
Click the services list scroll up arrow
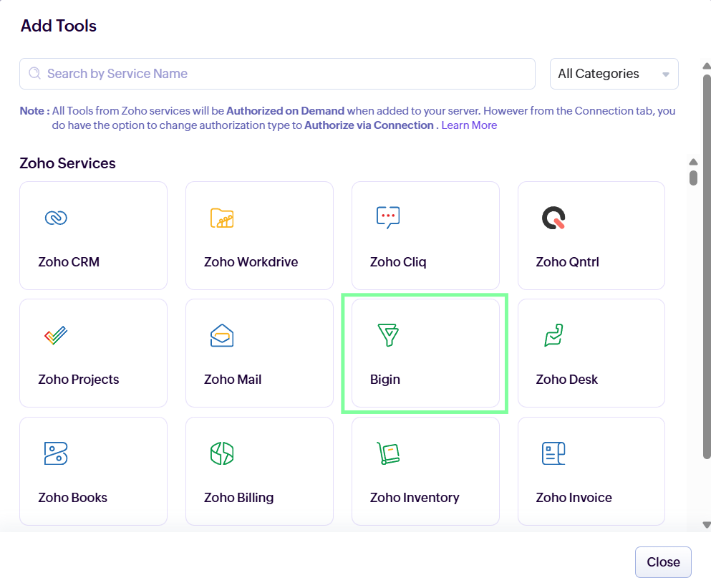tap(693, 162)
